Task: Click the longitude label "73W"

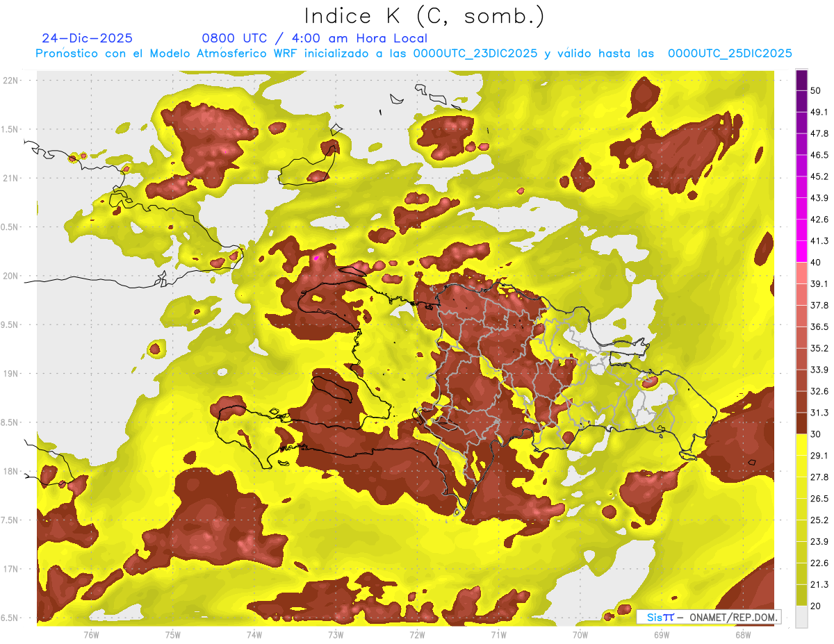Action: [336, 635]
